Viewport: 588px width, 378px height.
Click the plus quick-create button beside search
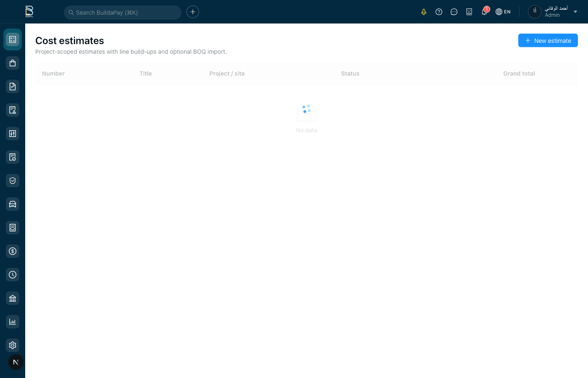(193, 12)
